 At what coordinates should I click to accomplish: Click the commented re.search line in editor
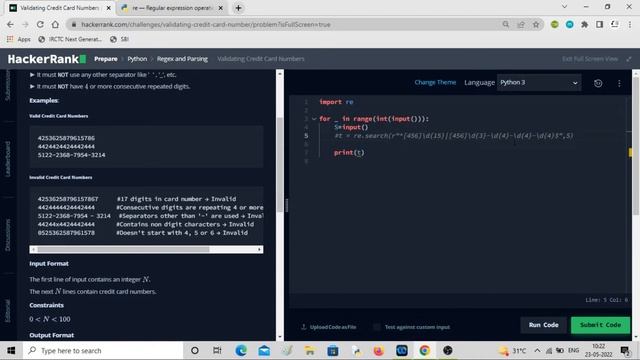453,136
